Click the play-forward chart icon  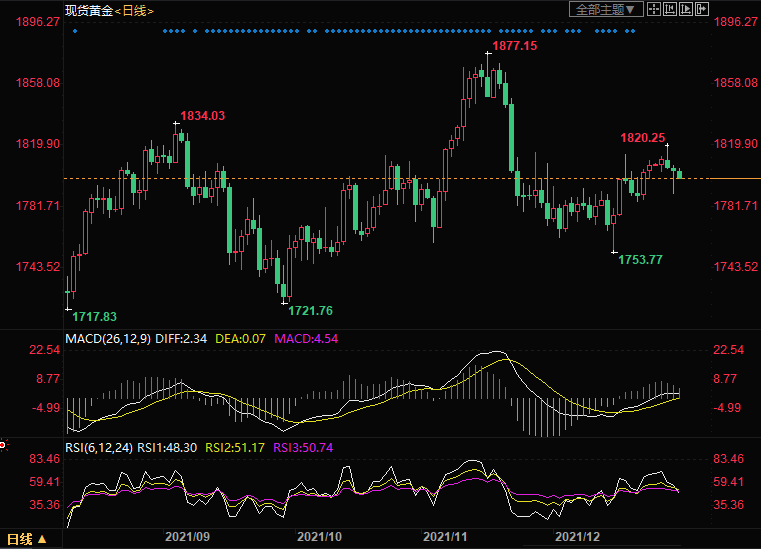(x=686, y=9)
